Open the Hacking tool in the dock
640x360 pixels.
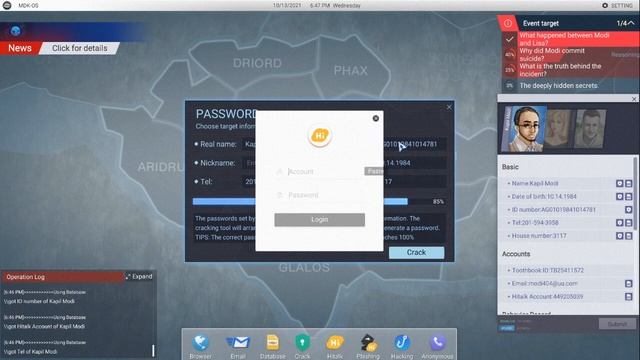(x=402, y=346)
